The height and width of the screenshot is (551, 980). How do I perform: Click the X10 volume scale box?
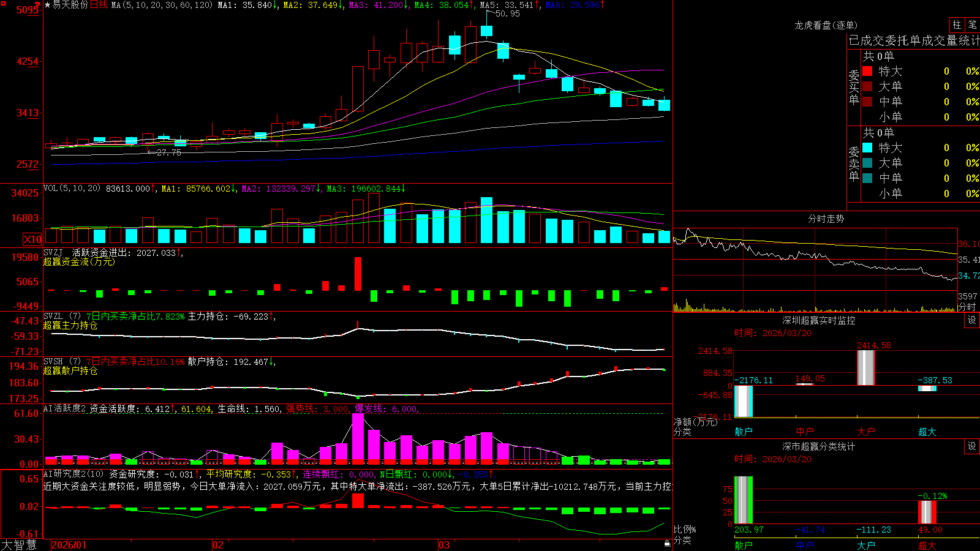click(x=32, y=239)
